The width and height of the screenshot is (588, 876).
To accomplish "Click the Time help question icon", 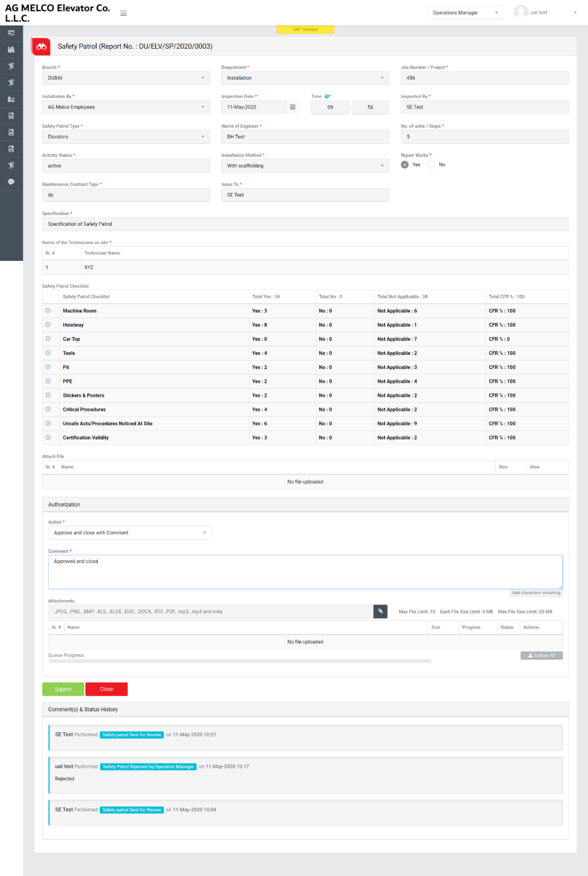I will (327, 97).
